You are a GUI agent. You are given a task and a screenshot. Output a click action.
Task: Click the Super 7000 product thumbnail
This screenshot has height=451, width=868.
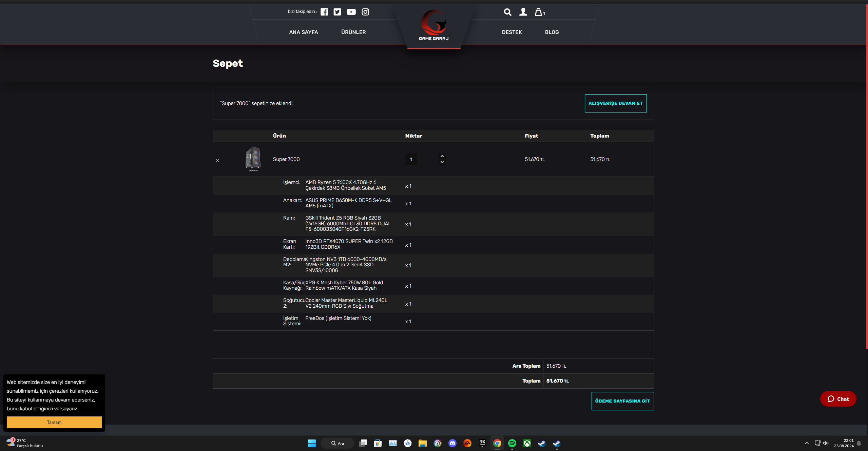point(253,158)
